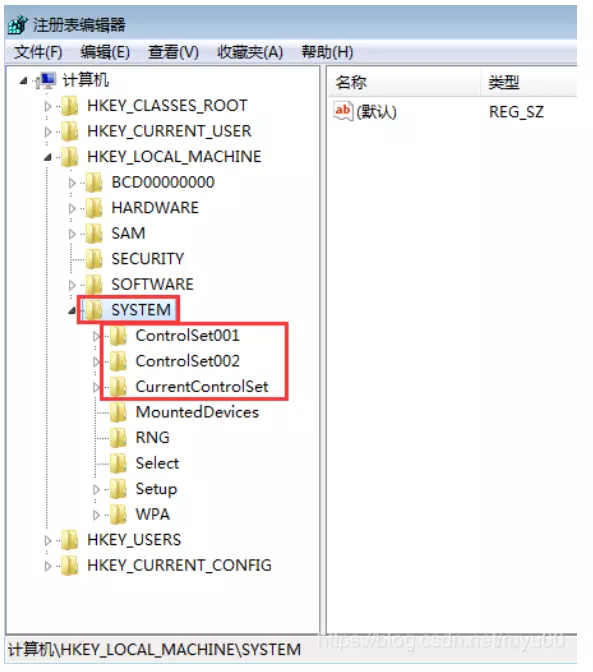Collapse HKEY_LOCAL_MACHINE with its arrow
593x672 pixels.
48,158
